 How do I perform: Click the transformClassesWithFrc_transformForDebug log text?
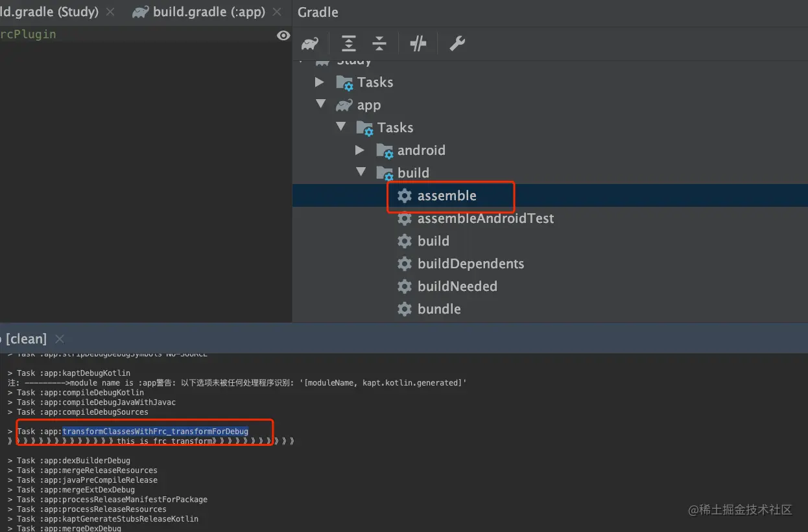pos(156,432)
